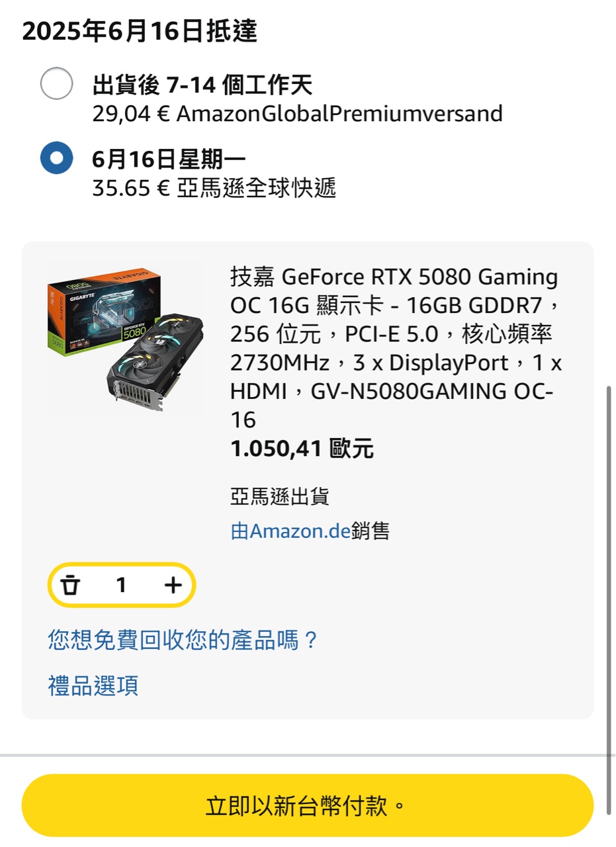Open the Gigabyte RTX 5080 product image
Viewport: 616px width, 847px height.
(x=126, y=339)
